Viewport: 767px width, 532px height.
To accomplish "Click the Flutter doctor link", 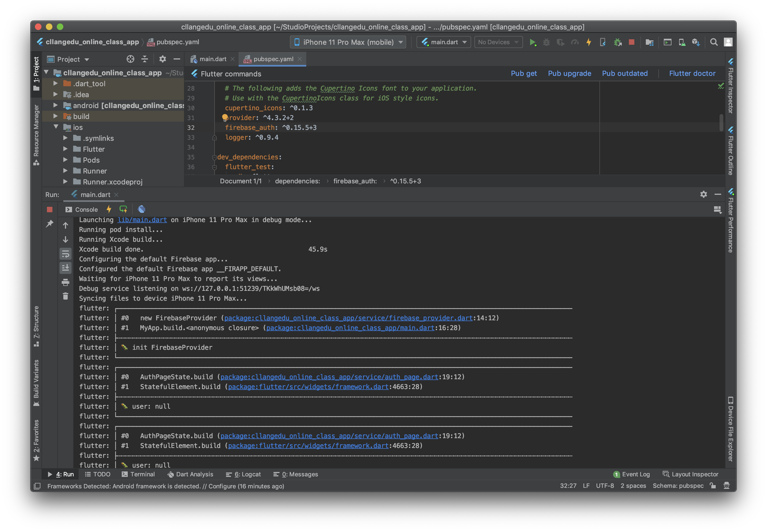I will click(x=692, y=73).
